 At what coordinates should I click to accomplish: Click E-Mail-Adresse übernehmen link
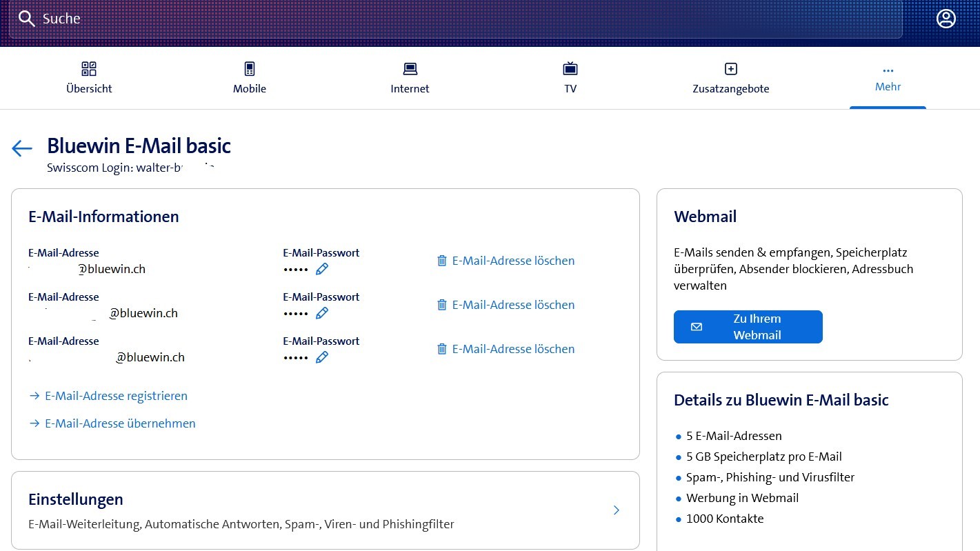pyautogui.click(x=120, y=423)
